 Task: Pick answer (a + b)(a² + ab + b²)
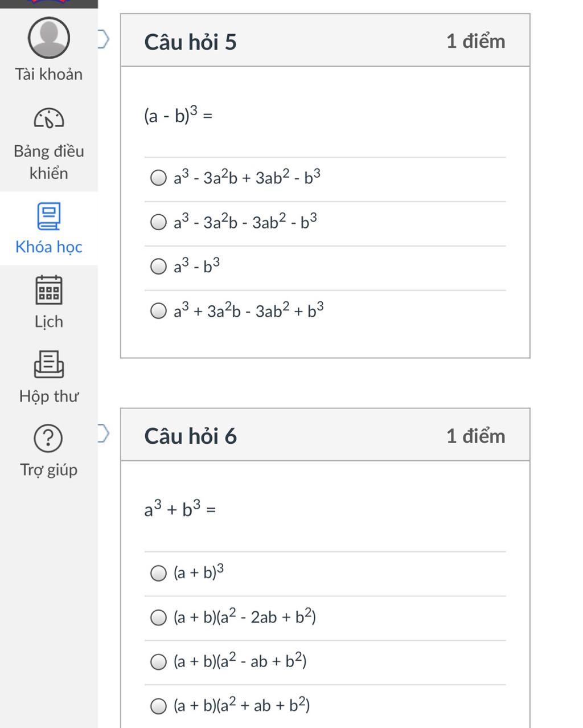coord(158,706)
